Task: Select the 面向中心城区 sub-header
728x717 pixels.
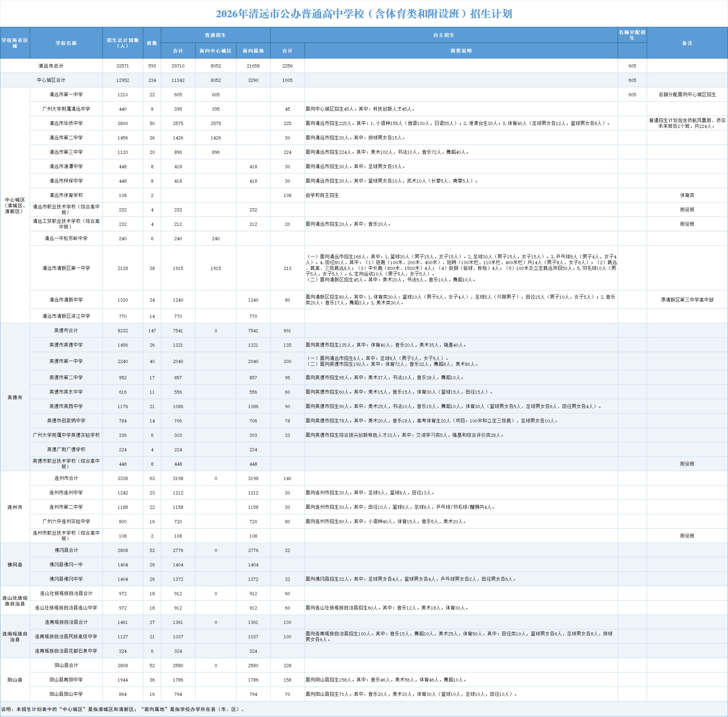Action: pos(215,51)
